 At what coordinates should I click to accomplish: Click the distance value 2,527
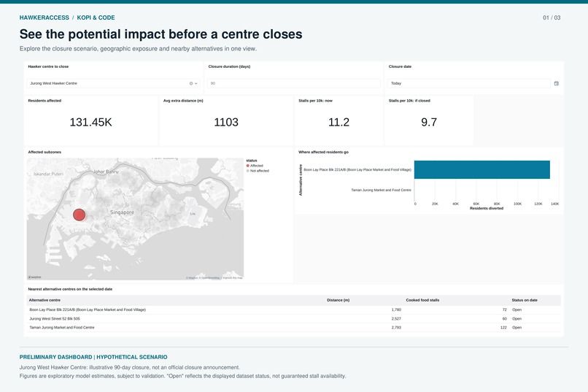[396, 319]
